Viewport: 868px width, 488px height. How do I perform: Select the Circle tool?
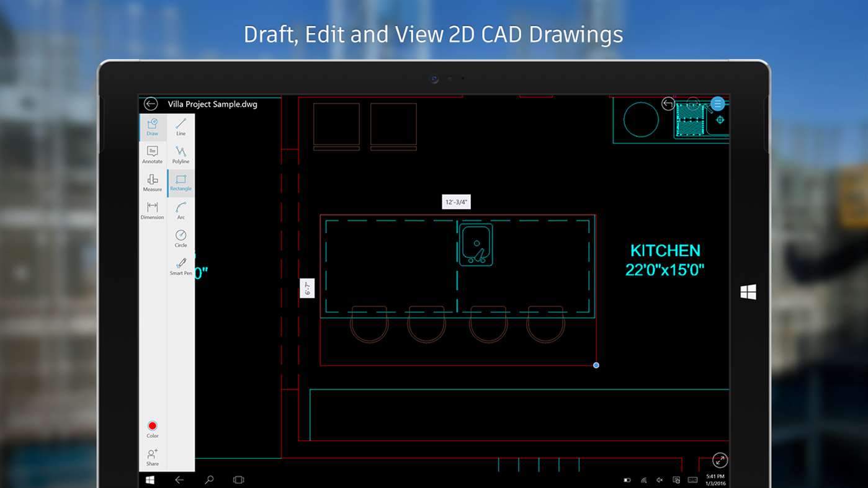coord(181,239)
